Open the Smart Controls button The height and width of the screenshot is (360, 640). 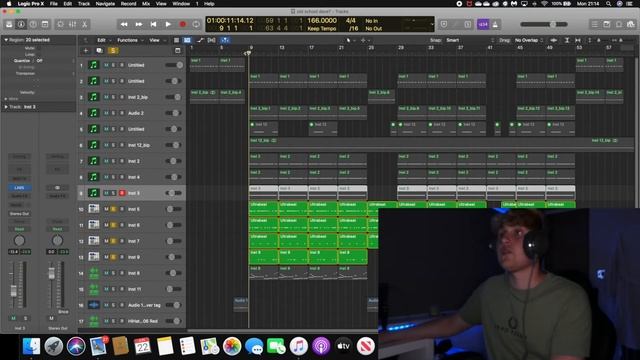tap(60, 24)
